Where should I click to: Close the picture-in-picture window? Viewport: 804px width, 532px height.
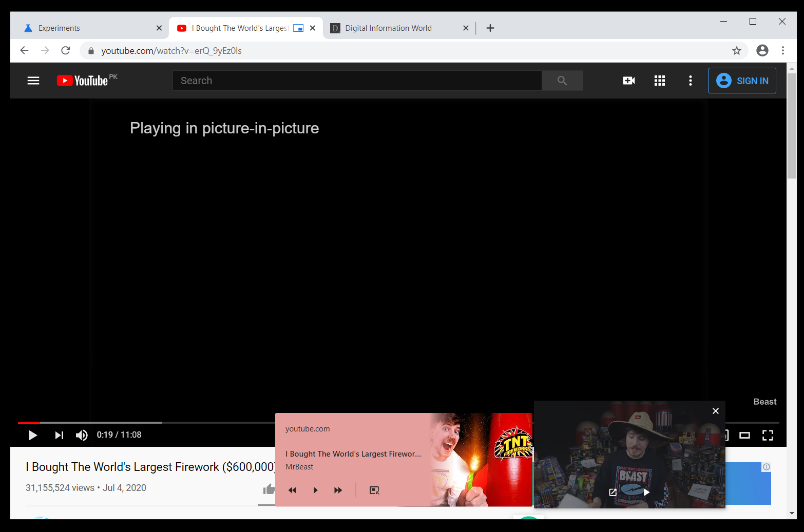716,411
